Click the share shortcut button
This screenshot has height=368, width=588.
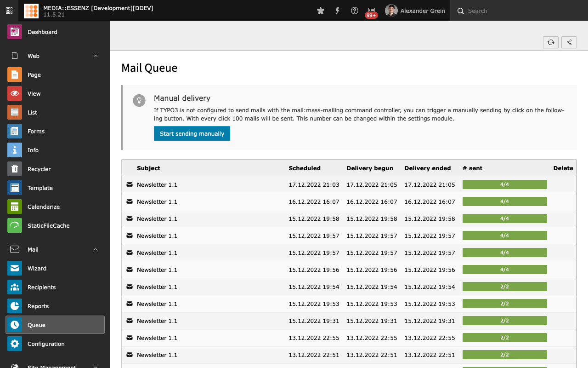click(x=569, y=42)
